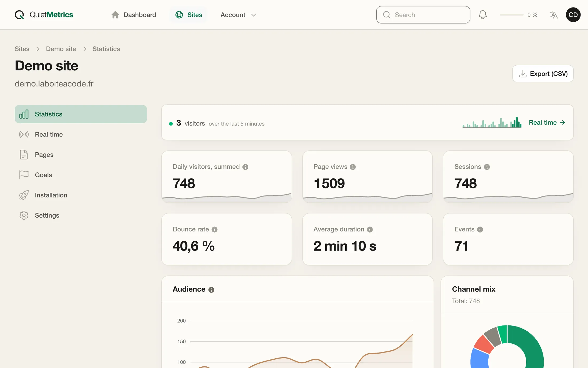Screen dimensions: 588x368
Task: Click the QuietMetrics brand name
Action: pos(51,15)
